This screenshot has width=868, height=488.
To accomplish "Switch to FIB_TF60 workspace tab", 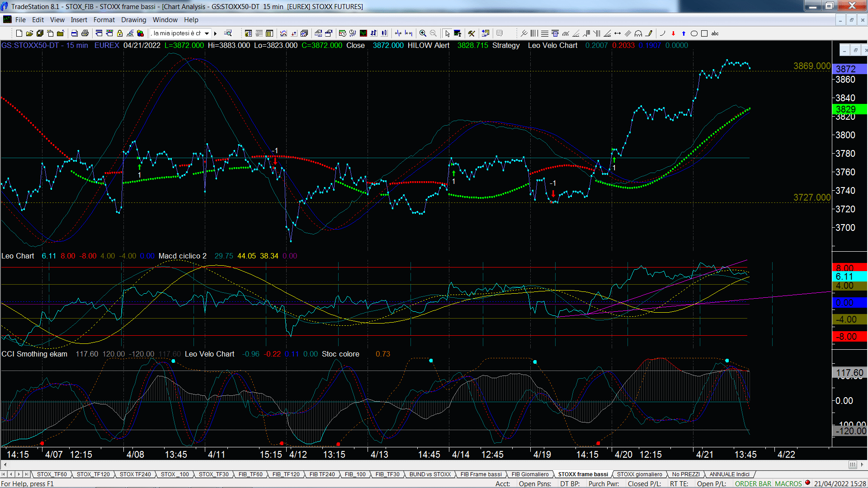I will 250,474.
